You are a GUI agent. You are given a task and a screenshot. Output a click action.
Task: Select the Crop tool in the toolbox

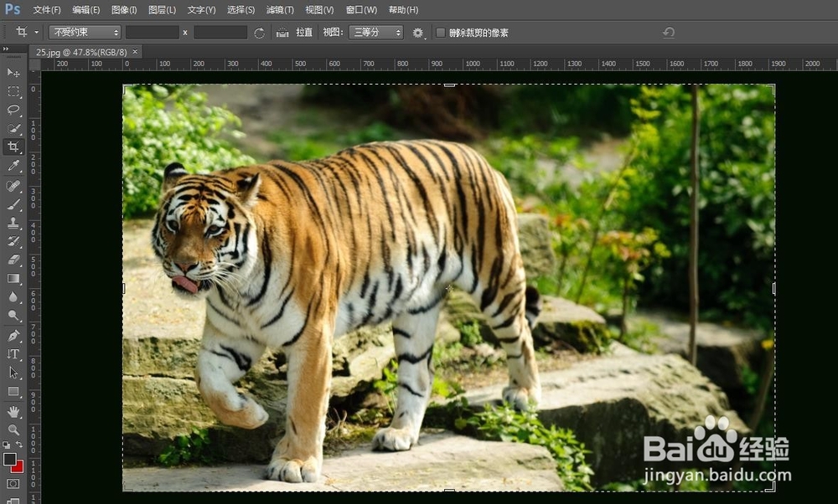(x=13, y=147)
